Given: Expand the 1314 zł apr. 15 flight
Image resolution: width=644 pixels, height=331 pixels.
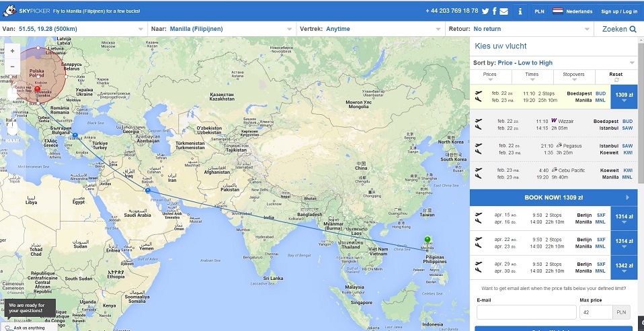Looking at the screenshot, I should tap(624, 219).
